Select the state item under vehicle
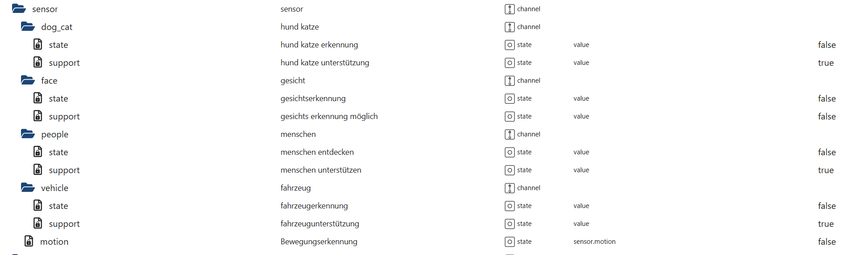Screen dimensions: 868x255 (x=59, y=206)
